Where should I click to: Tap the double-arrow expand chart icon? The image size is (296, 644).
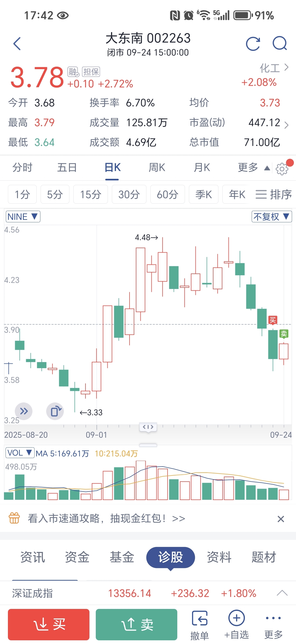point(24,411)
